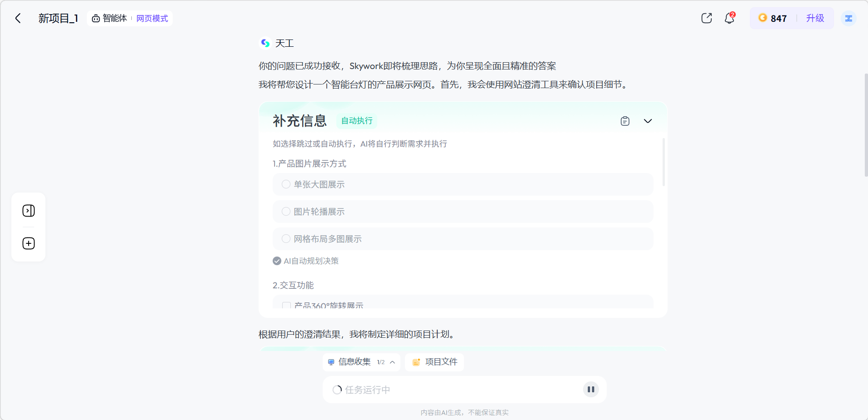The height and width of the screenshot is (420, 868).
Task: Open the share/export icon
Action: tap(706, 18)
